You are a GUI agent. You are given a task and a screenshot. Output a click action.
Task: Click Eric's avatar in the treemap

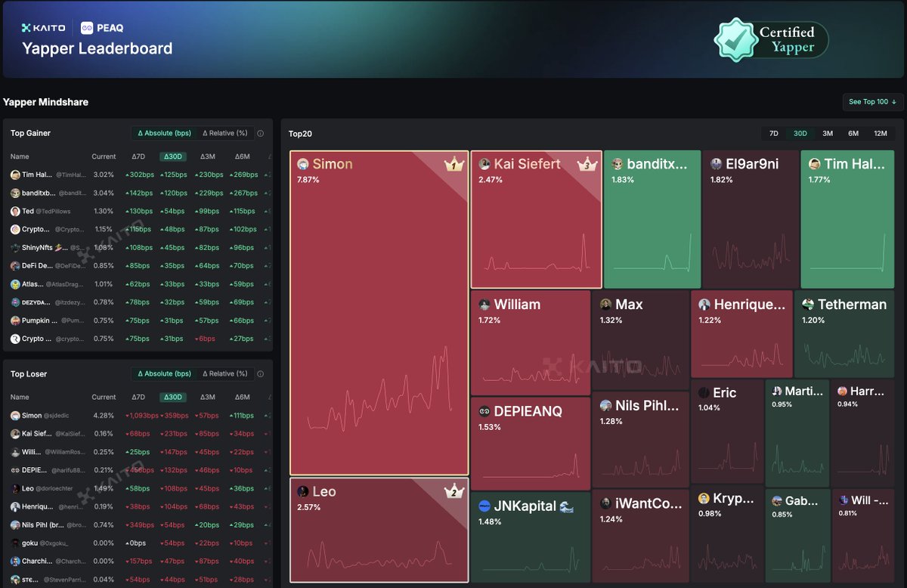click(704, 393)
